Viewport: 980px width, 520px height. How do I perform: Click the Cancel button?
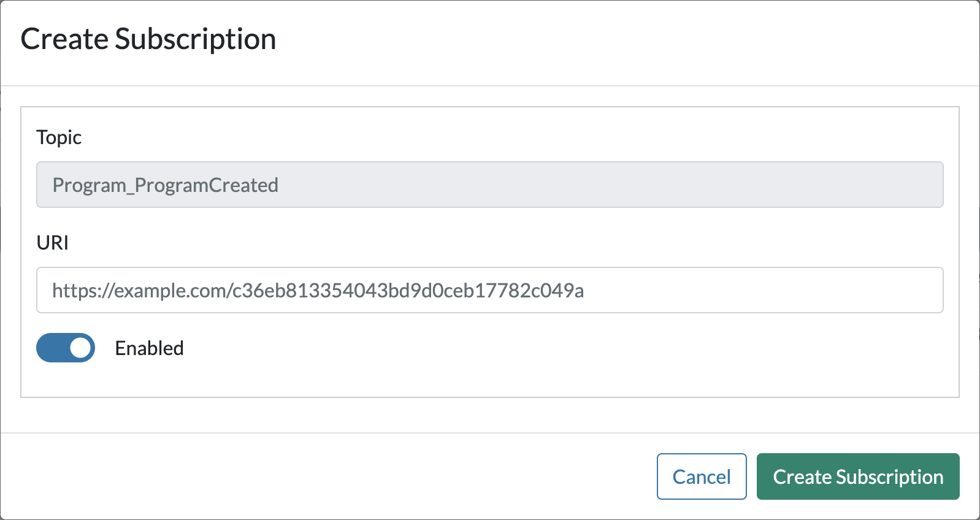[701, 476]
